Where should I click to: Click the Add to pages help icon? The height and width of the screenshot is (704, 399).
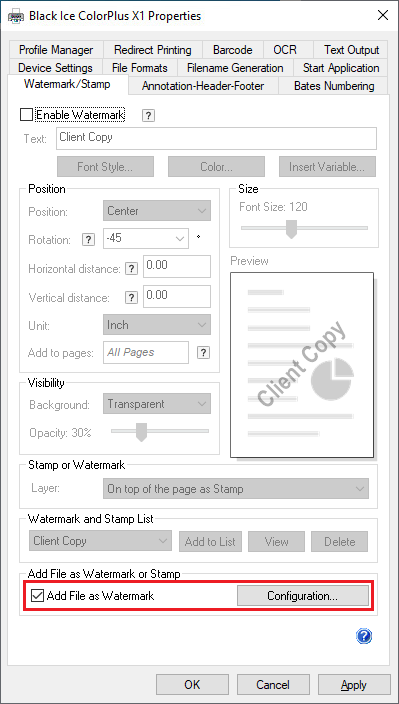[x=204, y=352]
